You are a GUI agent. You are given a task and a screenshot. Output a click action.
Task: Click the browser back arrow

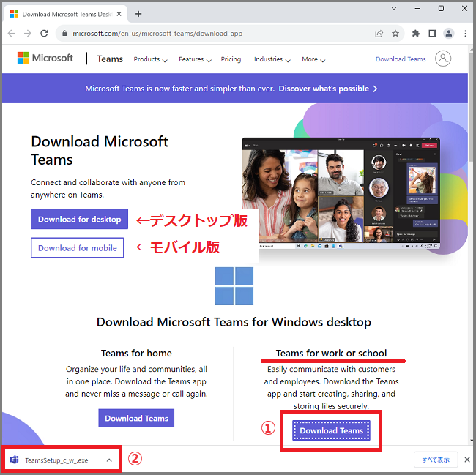click(x=11, y=34)
